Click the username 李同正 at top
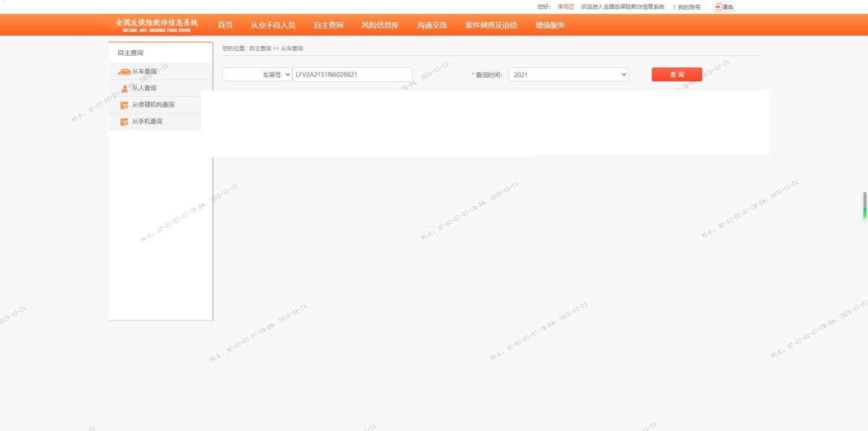The height and width of the screenshot is (431, 868). 565,7
